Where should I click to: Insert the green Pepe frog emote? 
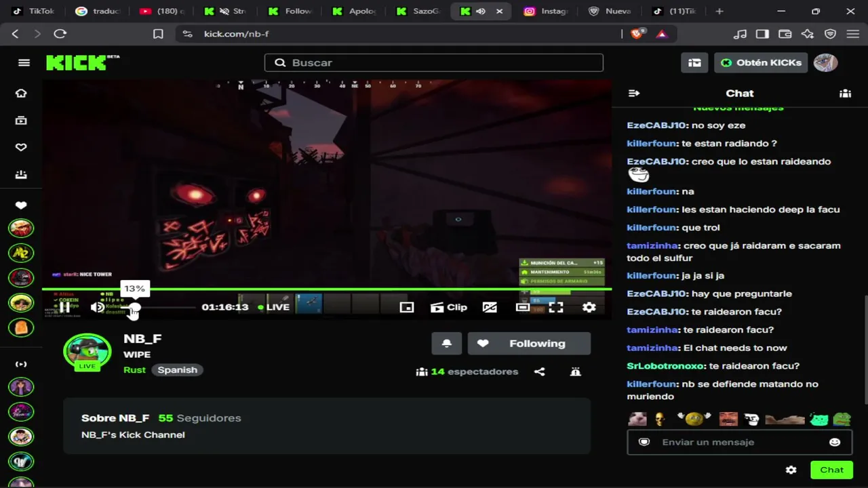click(842, 419)
